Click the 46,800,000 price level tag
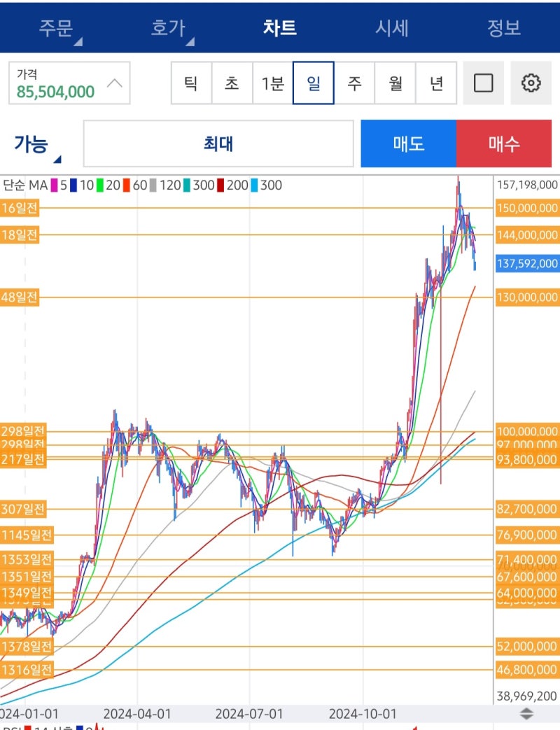 pos(527,670)
